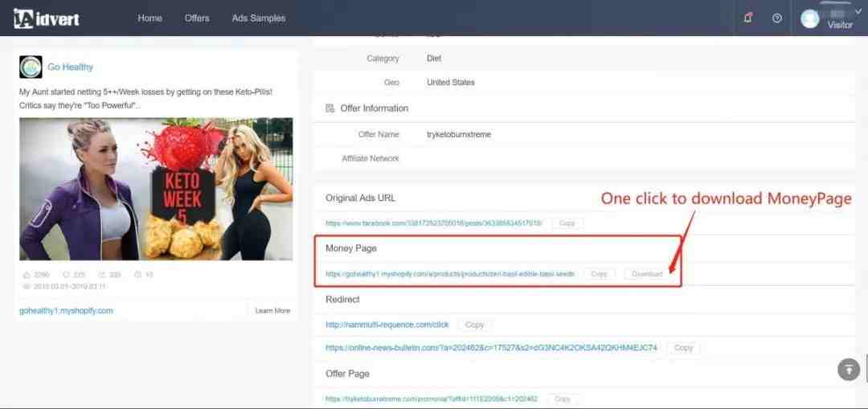Open the notification bell
The width and height of the screenshot is (868, 409).
pos(748,18)
